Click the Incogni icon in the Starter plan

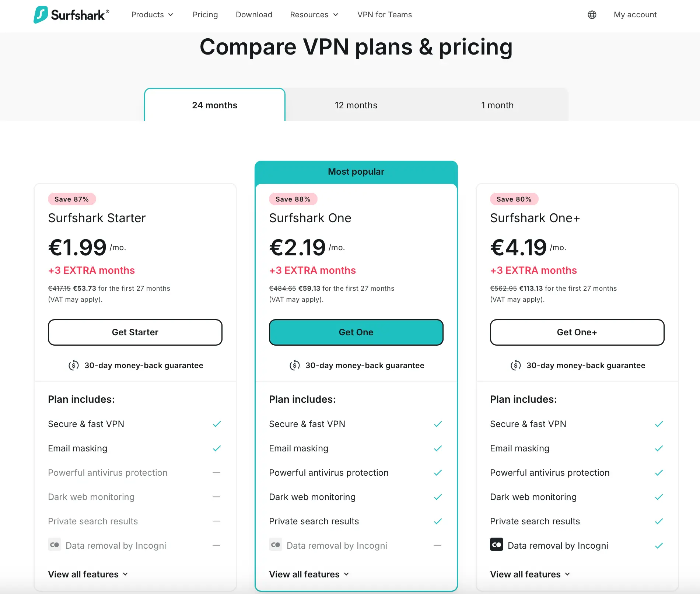(55, 545)
